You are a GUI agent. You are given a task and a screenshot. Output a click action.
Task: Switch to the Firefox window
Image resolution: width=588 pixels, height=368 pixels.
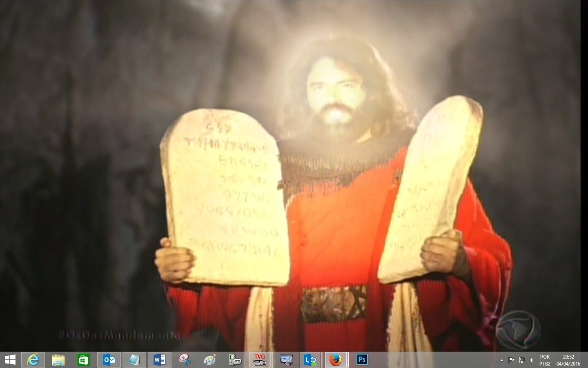click(336, 360)
